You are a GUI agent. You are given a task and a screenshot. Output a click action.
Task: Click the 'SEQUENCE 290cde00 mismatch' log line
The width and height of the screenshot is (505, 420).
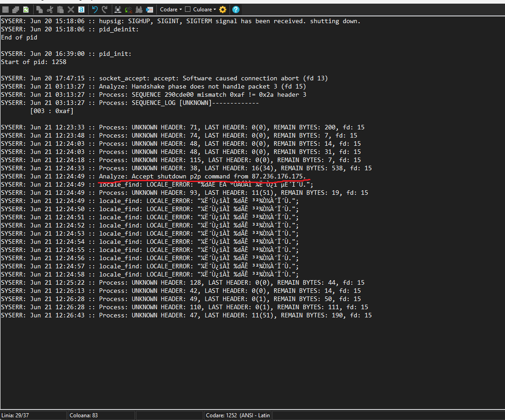tap(153, 94)
